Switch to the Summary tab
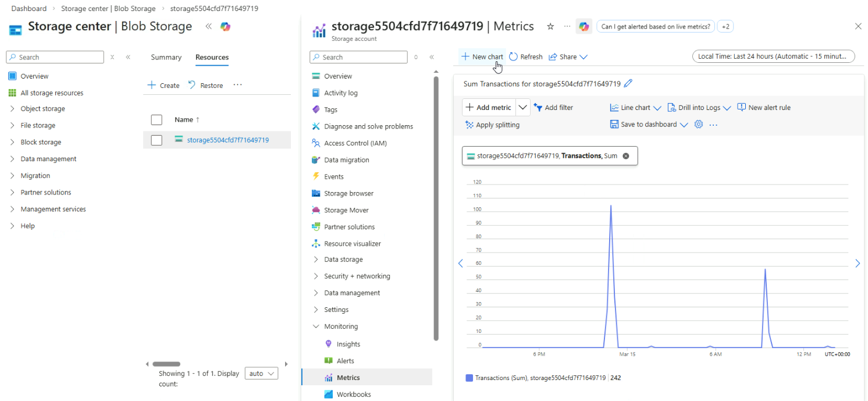Screen dimensions: 868x401 coord(166,58)
